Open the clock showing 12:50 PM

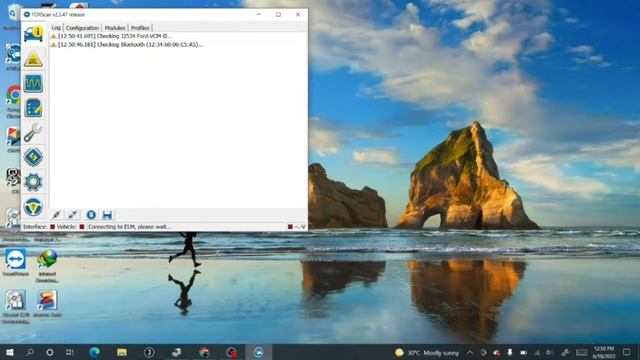coord(604,352)
